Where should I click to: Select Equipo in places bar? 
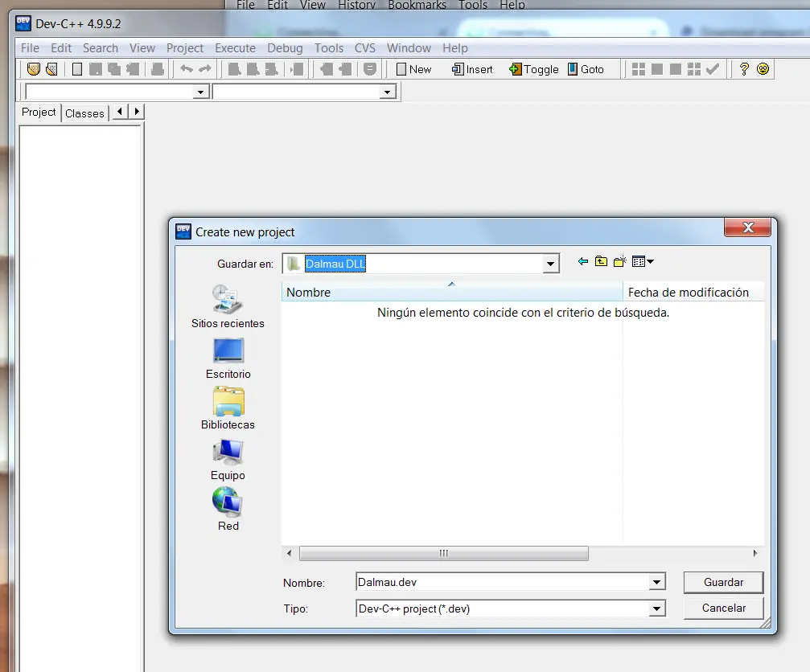[x=228, y=459]
